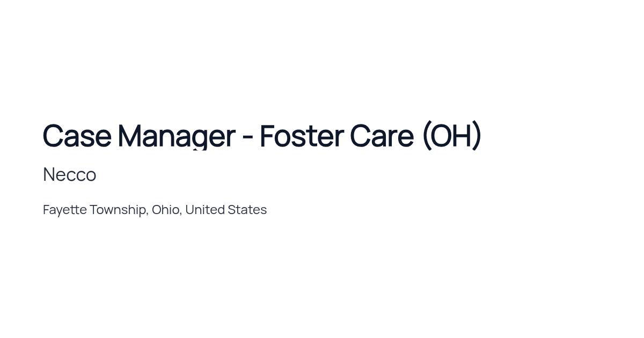
Task: Click the letter "N" of Necco
Action: click(49, 174)
